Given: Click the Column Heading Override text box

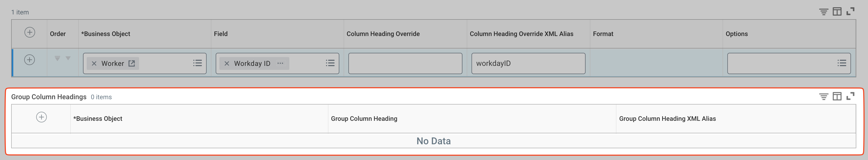Looking at the screenshot, I should 405,63.
